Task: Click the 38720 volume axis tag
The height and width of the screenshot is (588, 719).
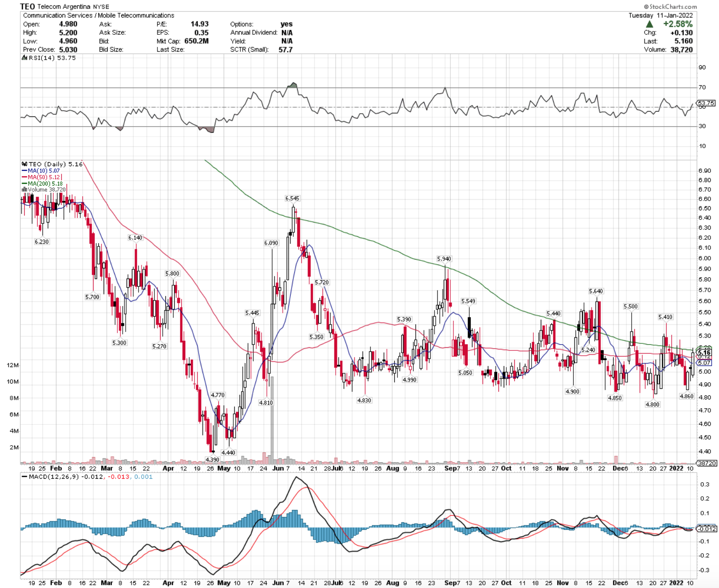Action: point(707,463)
